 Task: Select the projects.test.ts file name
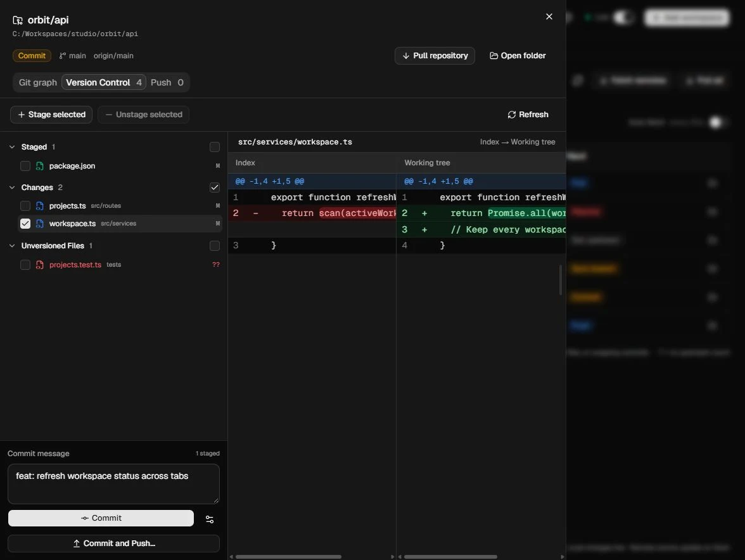75,265
